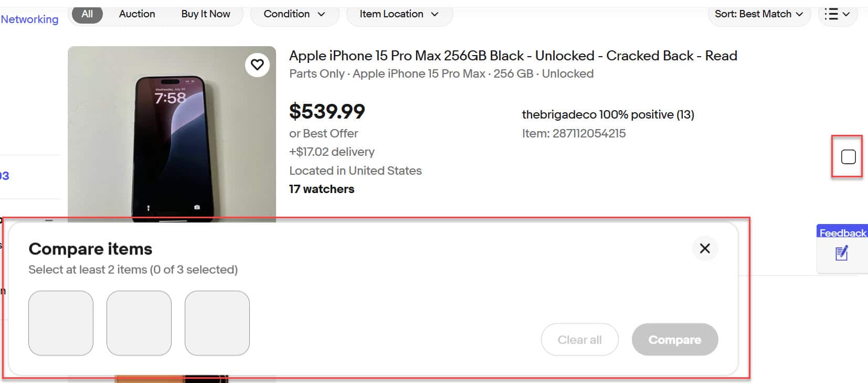
Task: Switch to the Auction tab
Action: click(137, 14)
